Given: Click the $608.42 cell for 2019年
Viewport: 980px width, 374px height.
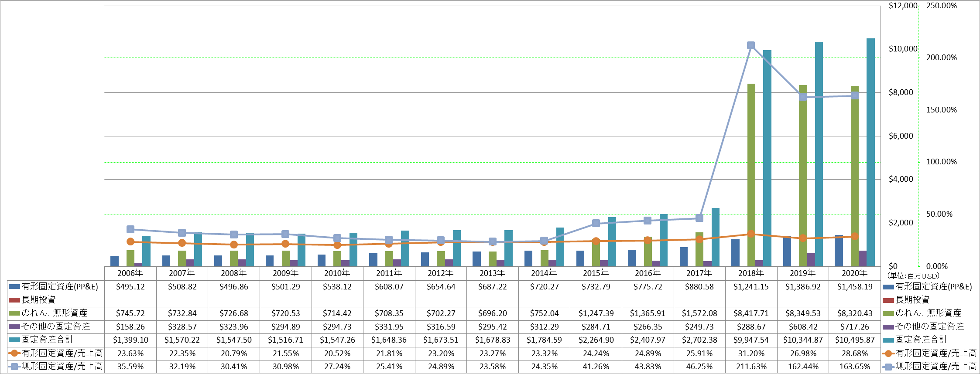Looking at the screenshot, I should [x=803, y=326].
